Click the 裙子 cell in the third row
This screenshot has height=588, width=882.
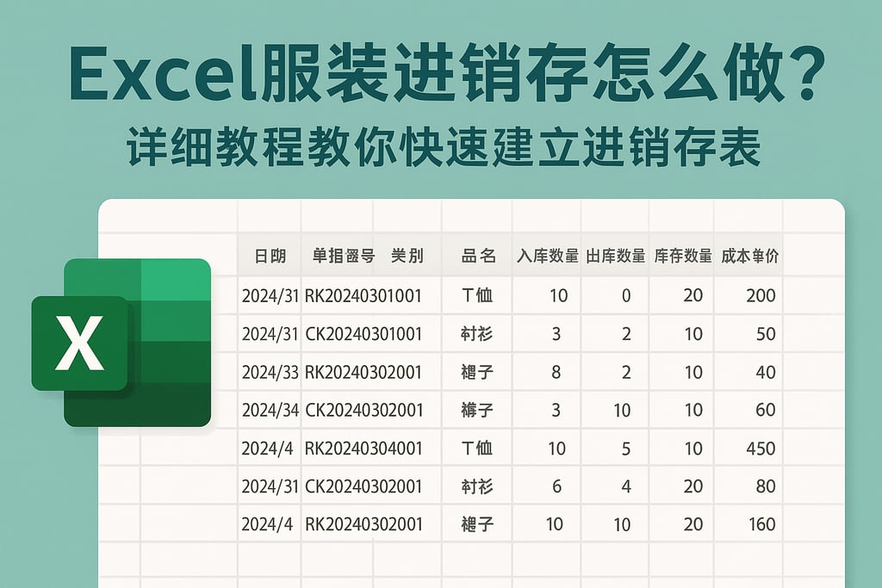[479, 372]
